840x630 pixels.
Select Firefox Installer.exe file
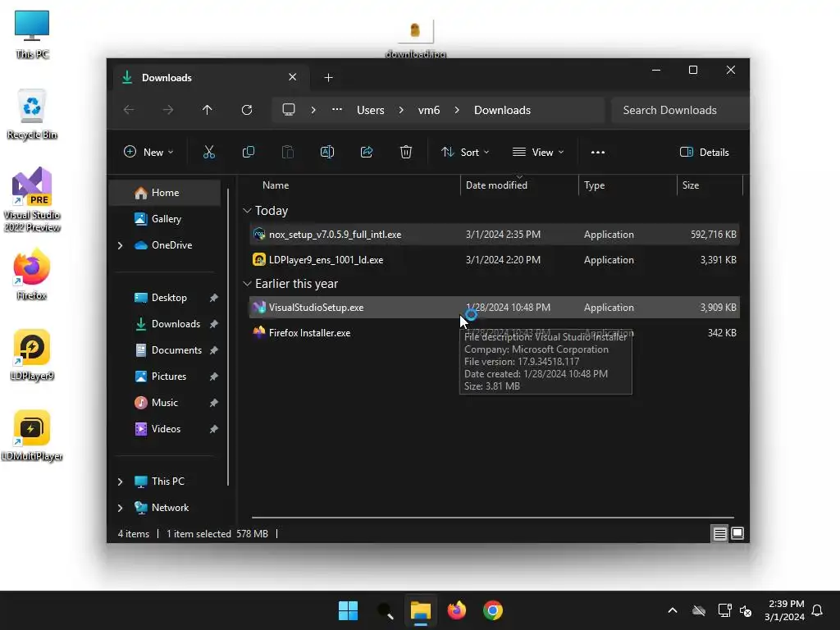(x=494, y=333)
